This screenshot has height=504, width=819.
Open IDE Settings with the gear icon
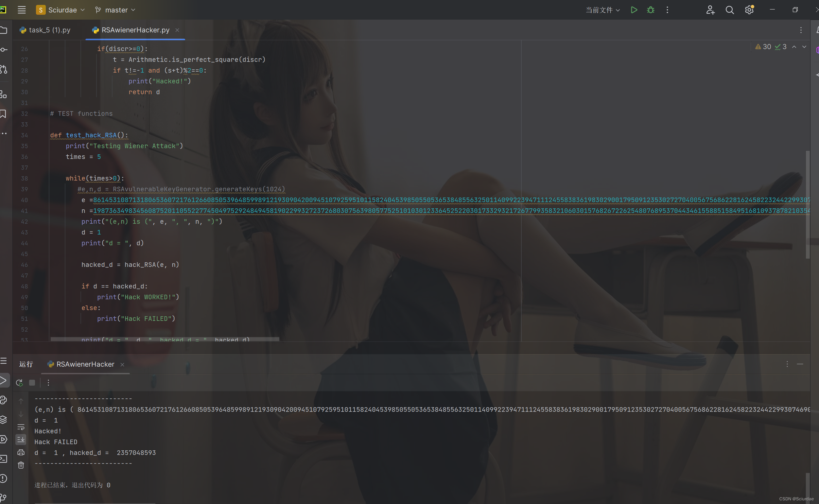(749, 10)
